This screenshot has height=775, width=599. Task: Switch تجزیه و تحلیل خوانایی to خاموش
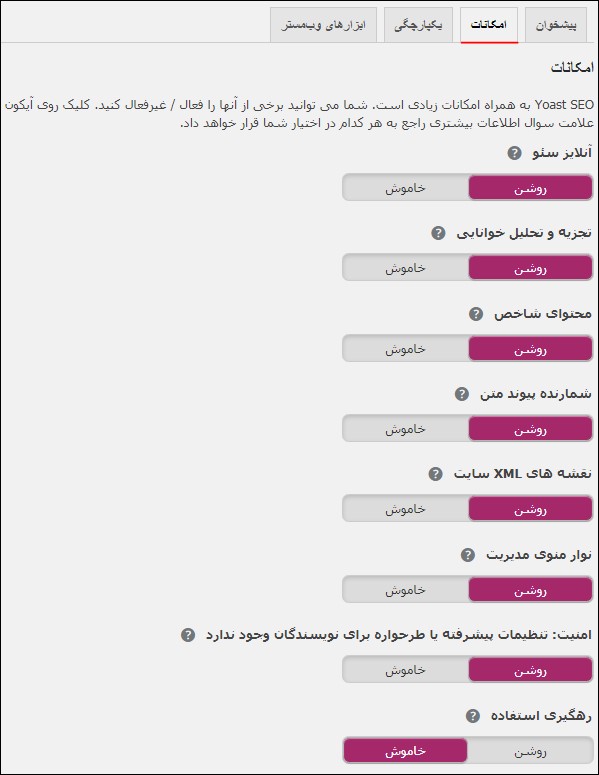405,268
